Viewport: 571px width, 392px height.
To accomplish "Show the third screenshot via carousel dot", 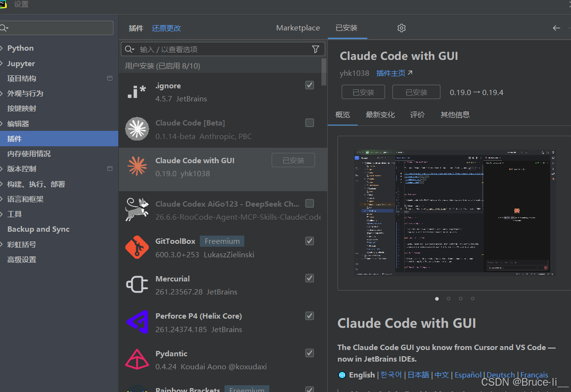I will point(460,299).
